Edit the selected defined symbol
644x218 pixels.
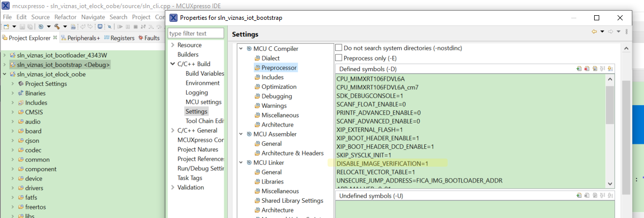(594, 69)
